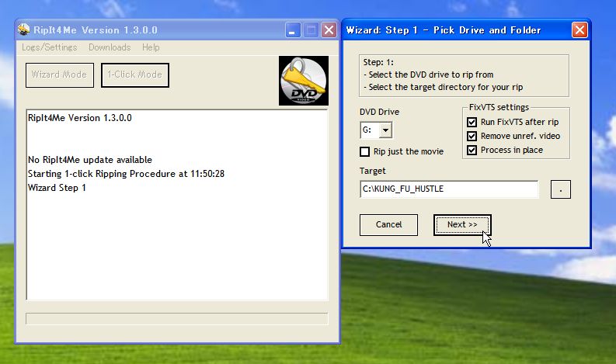Open the DVD Drive dropdown arrow
Viewport: 616px width, 364px height.
[385, 130]
